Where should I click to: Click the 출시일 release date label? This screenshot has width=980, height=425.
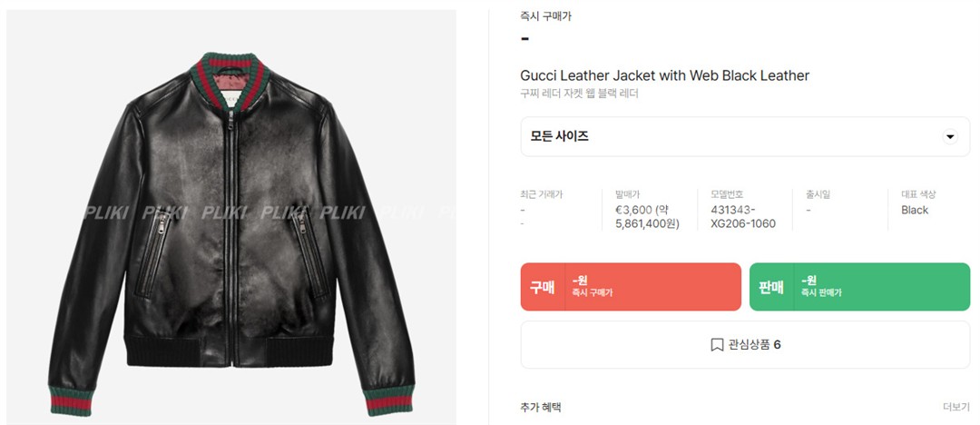click(x=818, y=194)
